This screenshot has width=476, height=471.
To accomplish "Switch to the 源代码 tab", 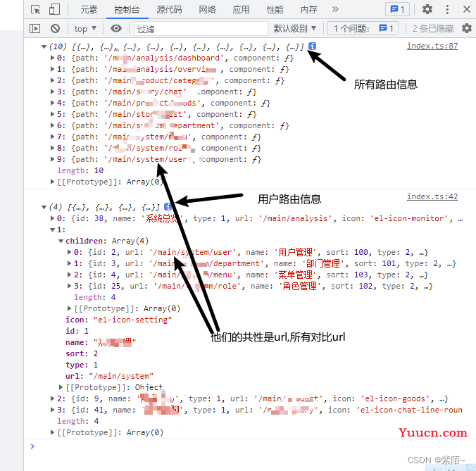I will click(x=169, y=9).
